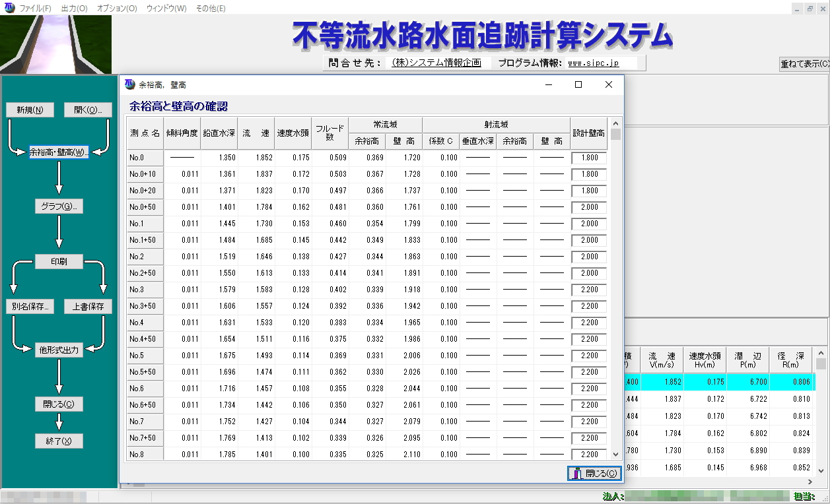Click the dialog table scroll down arrow

point(615,454)
